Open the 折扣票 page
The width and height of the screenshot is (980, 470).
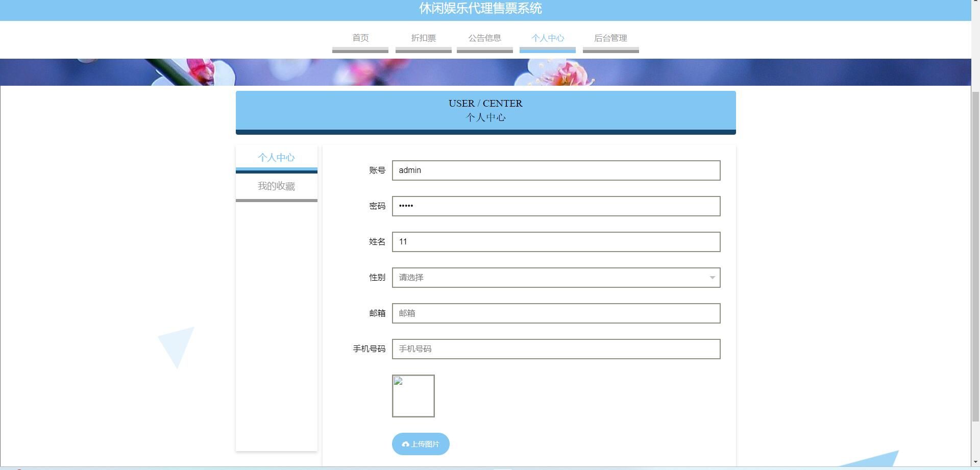(423, 38)
